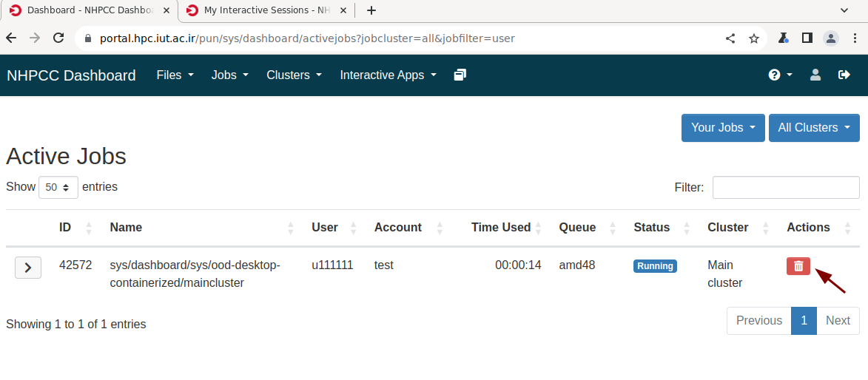Open the Interactive Apps menu

[388, 75]
